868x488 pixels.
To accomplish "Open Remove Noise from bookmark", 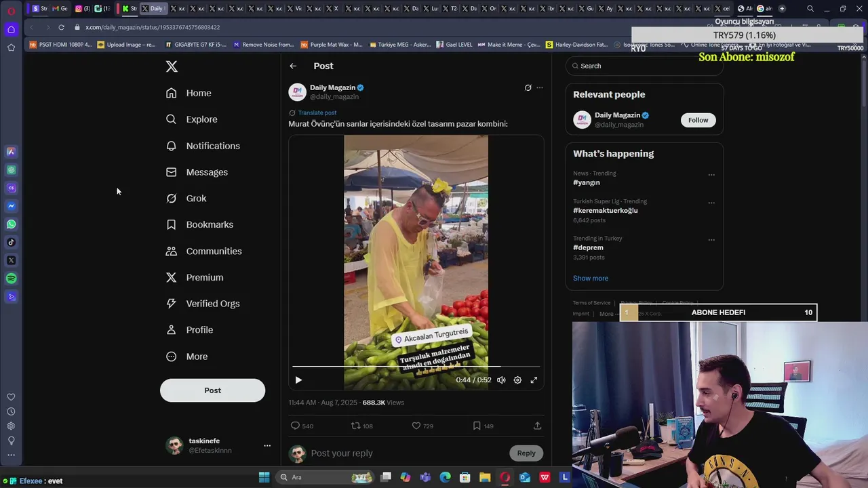I will pos(263,45).
